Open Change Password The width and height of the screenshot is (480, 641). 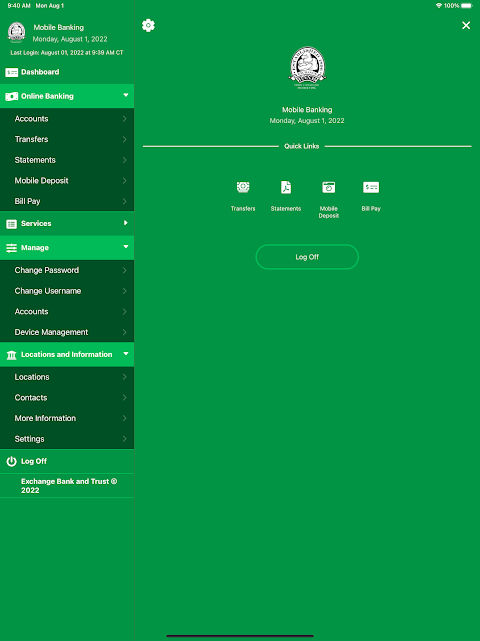click(x=67, y=270)
